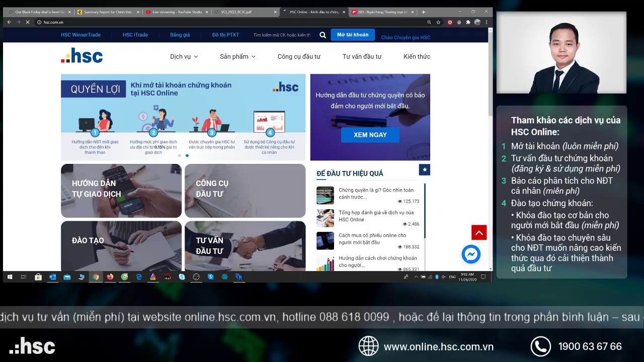Click the volume icon in system tray
644x362 pixels.
point(443,277)
